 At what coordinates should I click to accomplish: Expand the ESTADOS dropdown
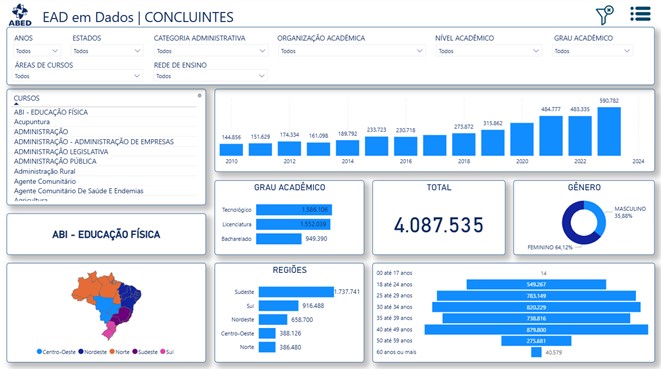tap(107, 51)
